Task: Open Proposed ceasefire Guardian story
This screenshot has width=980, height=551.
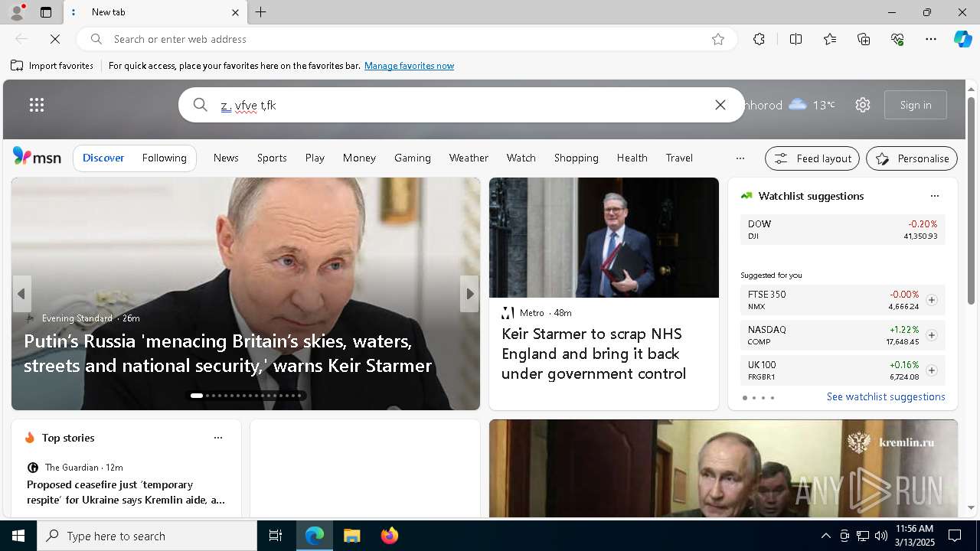Action: click(126, 492)
